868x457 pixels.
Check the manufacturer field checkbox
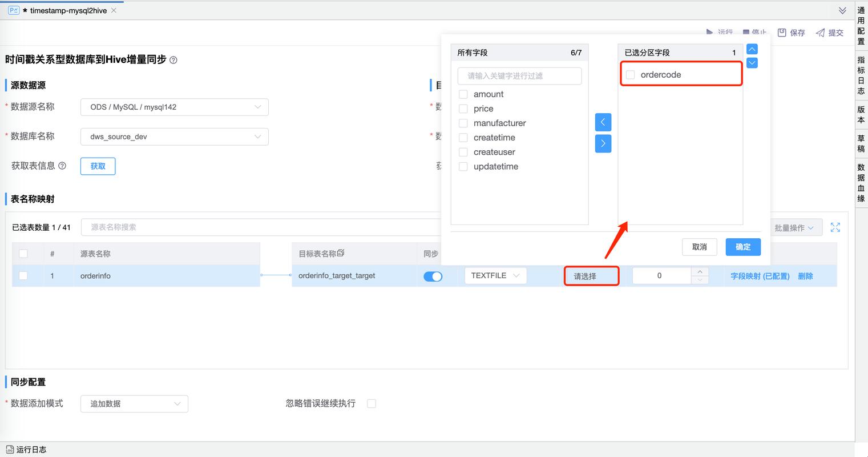(463, 123)
